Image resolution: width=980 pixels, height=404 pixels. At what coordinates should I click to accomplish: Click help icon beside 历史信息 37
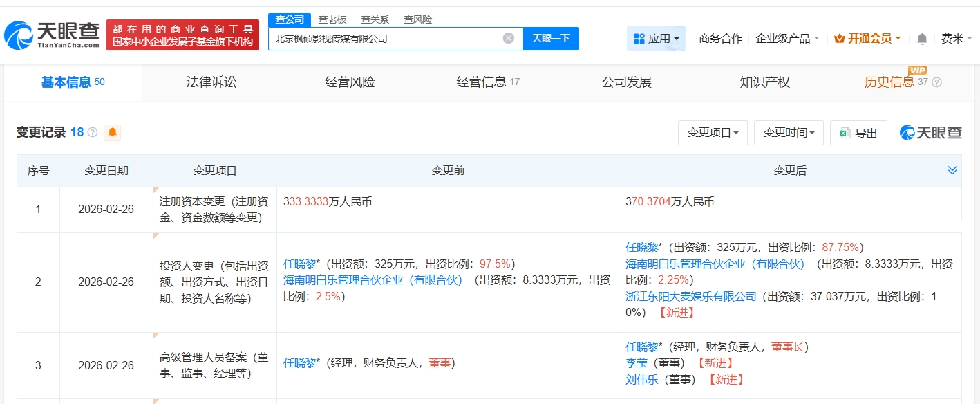936,82
